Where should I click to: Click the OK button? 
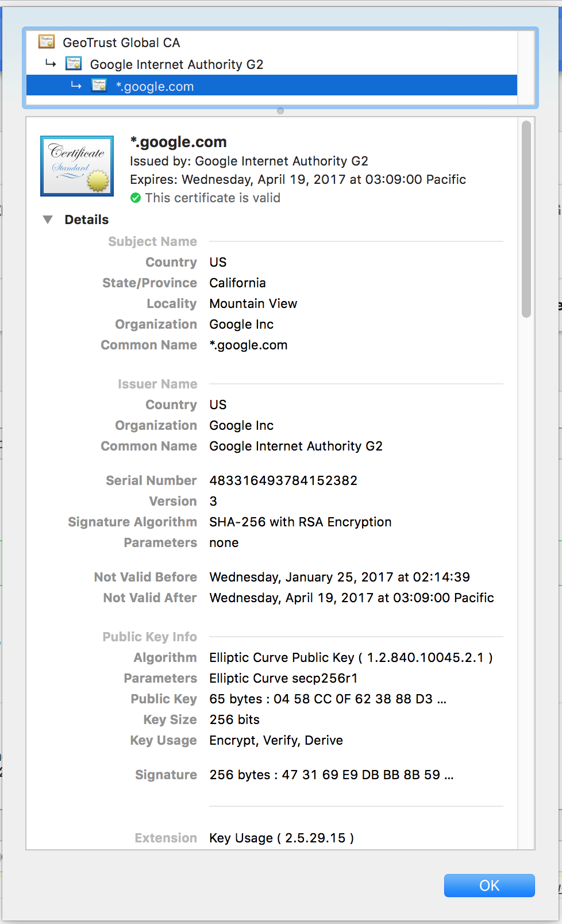coord(489,885)
